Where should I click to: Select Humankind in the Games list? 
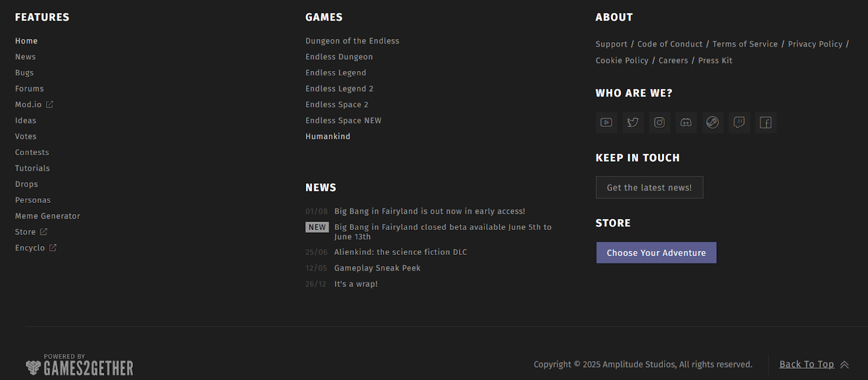(x=328, y=137)
